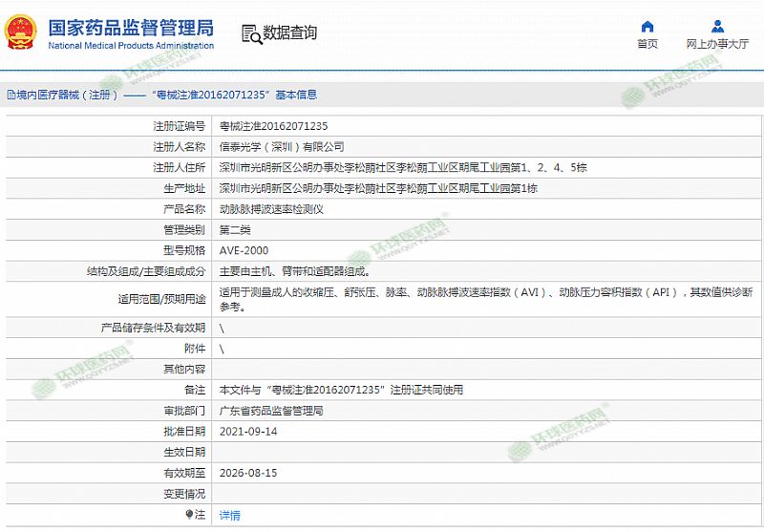The image size is (764, 532).
Task: Click the management category value 第二类
Action: [x=235, y=230]
